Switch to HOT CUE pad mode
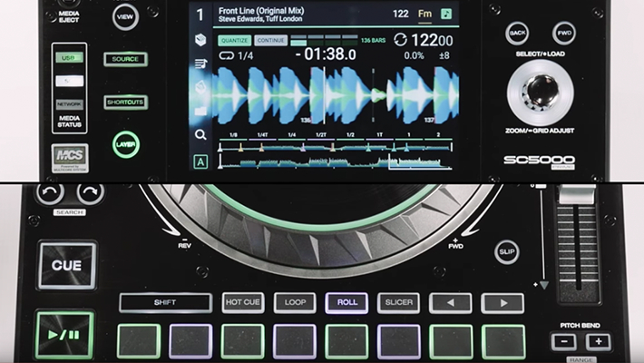Viewport: 644px width, 363px height. coord(243,303)
